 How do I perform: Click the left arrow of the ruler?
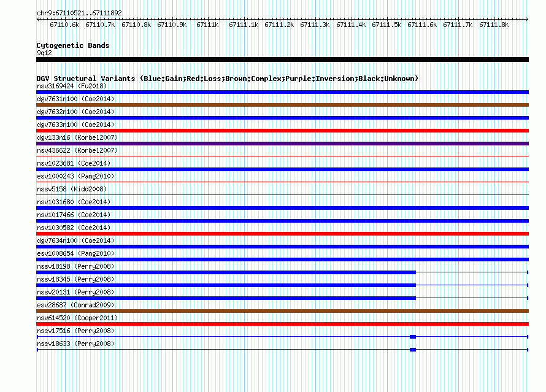pos(38,19)
